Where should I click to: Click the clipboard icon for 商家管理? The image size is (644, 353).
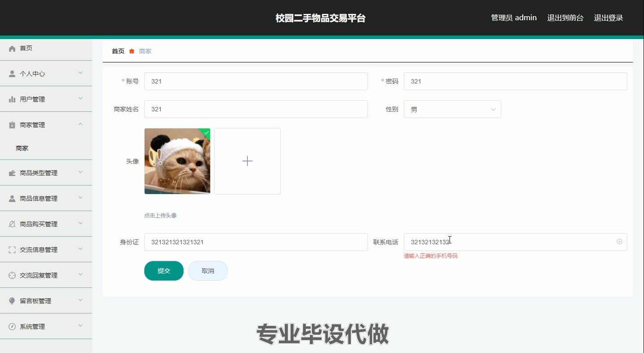click(x=12, y=125)
